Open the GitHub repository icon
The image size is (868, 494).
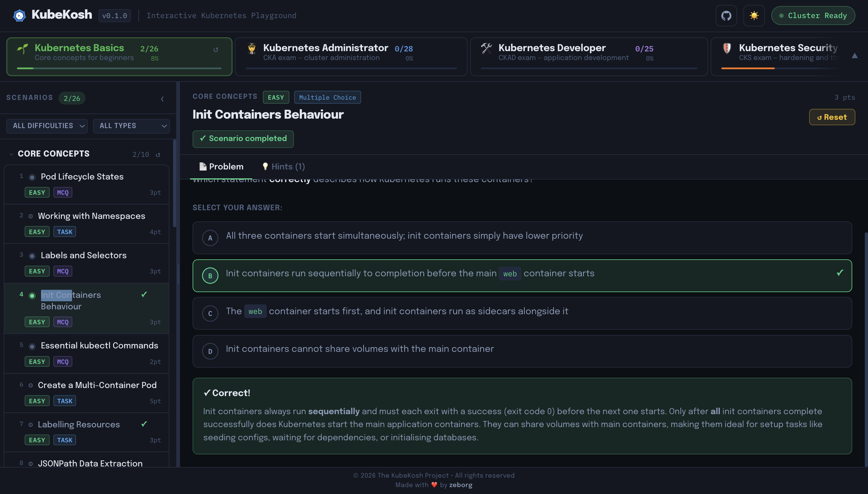coord(726,16)
